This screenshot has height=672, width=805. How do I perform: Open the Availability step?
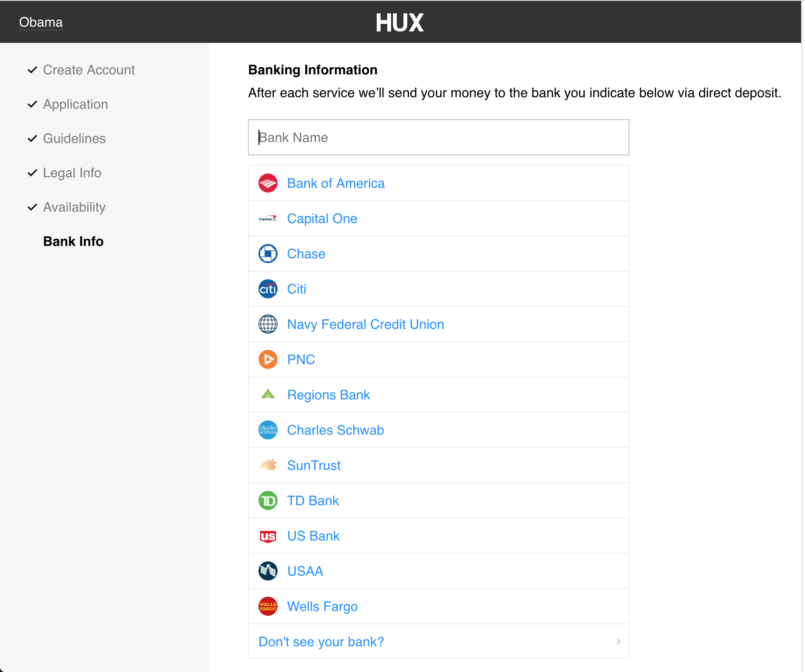pos(74,207)
